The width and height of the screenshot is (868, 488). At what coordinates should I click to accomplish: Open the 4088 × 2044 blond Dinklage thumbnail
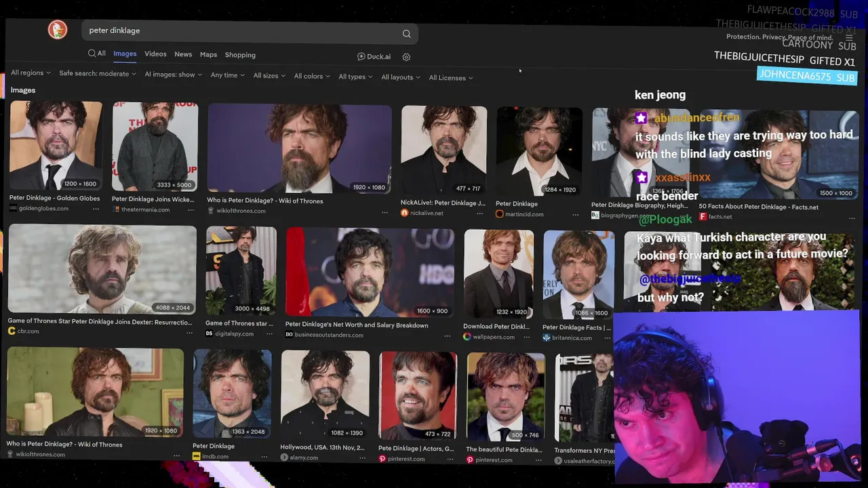tap(102, 270)
